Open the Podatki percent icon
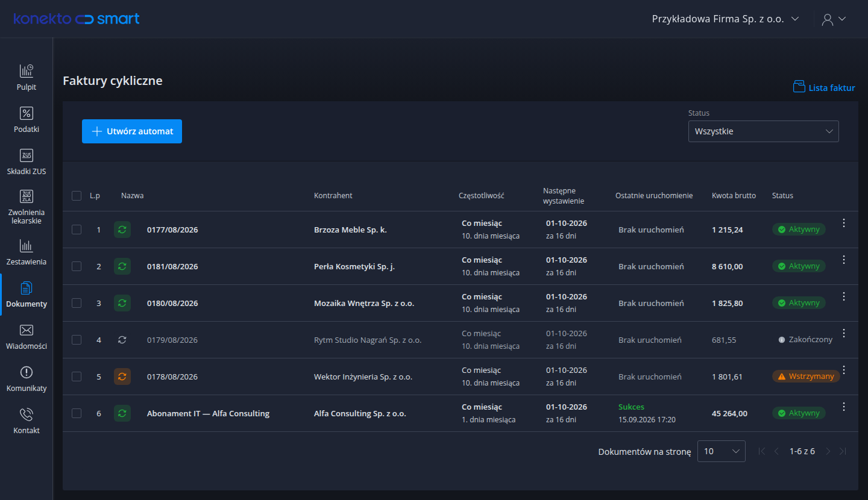Viewport: 868px width, 500px height. pos(27,113)
